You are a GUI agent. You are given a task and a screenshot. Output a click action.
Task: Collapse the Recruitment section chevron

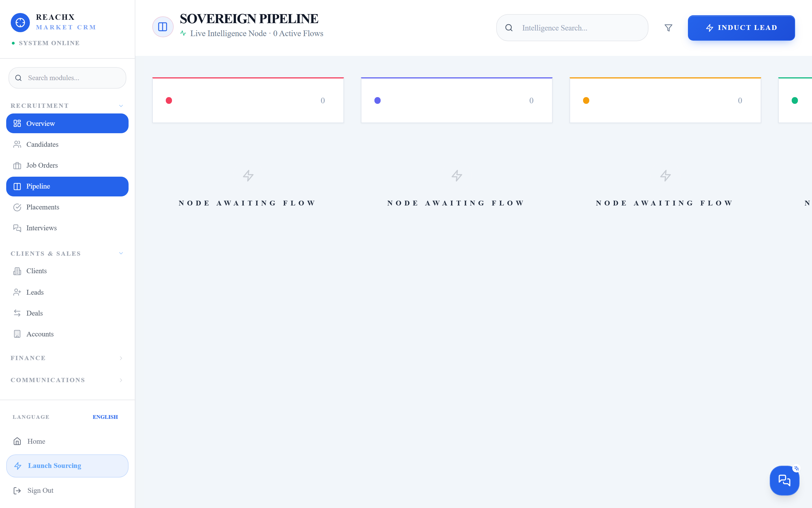coord(121,106)
